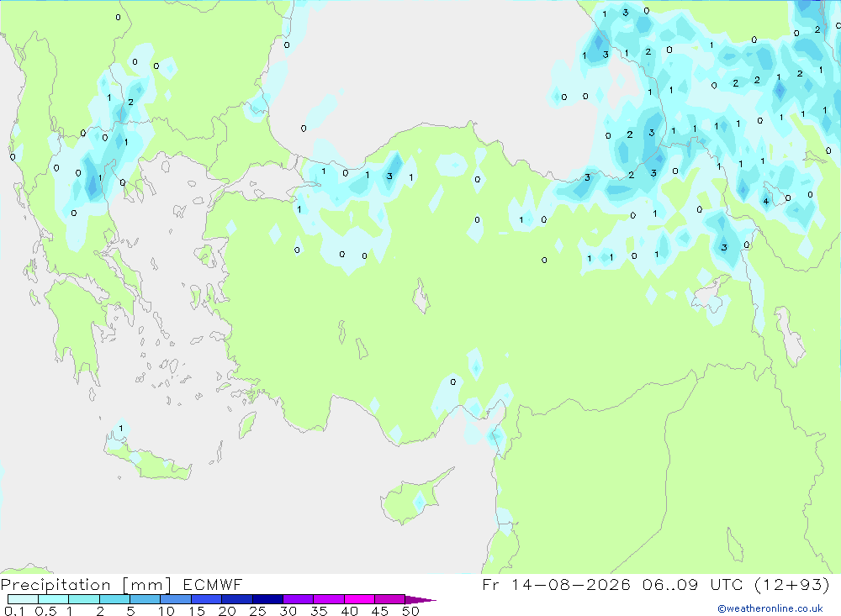Choose the 25–30 mm dark navy swatch
Viewport: 841px width, 616px height.
[x=267, y=599]
